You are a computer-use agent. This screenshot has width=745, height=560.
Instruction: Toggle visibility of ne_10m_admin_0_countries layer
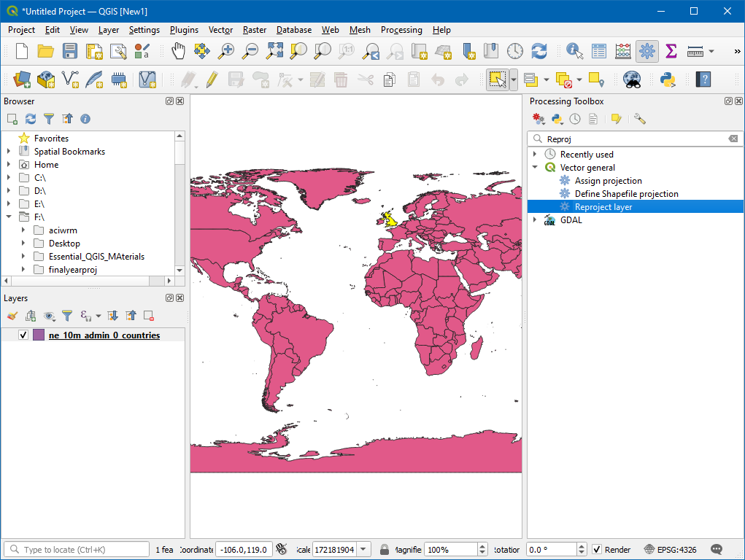[23, 335]
